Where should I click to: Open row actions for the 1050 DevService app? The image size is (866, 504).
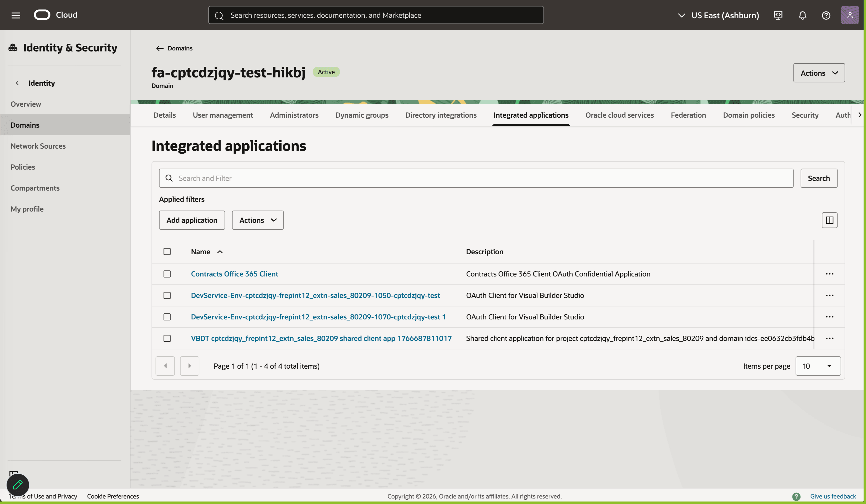pyautogui.click(x=830, y=295)
